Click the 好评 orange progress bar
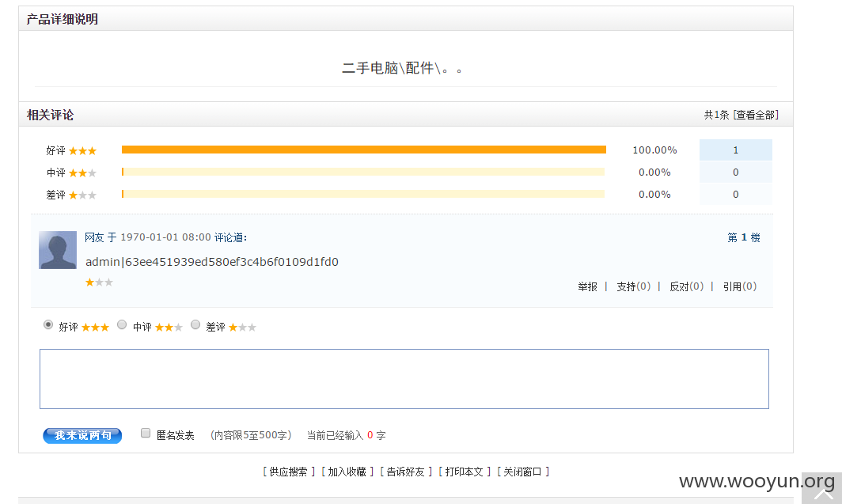This screenshot has width=842, height=504. 364,150
